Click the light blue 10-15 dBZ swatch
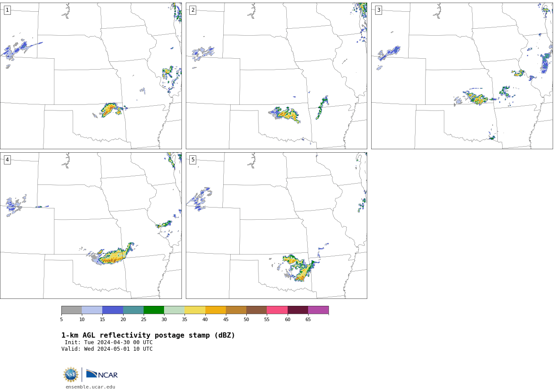The image size is (557, 392). click(92, 310)
